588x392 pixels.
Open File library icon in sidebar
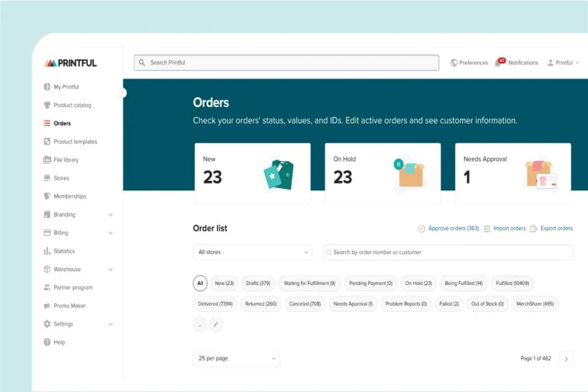[47, 160]
